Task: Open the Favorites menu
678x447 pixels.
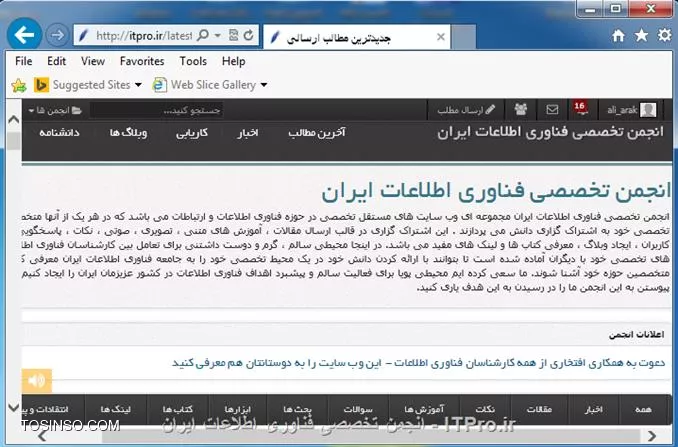Action: (142, 61)
